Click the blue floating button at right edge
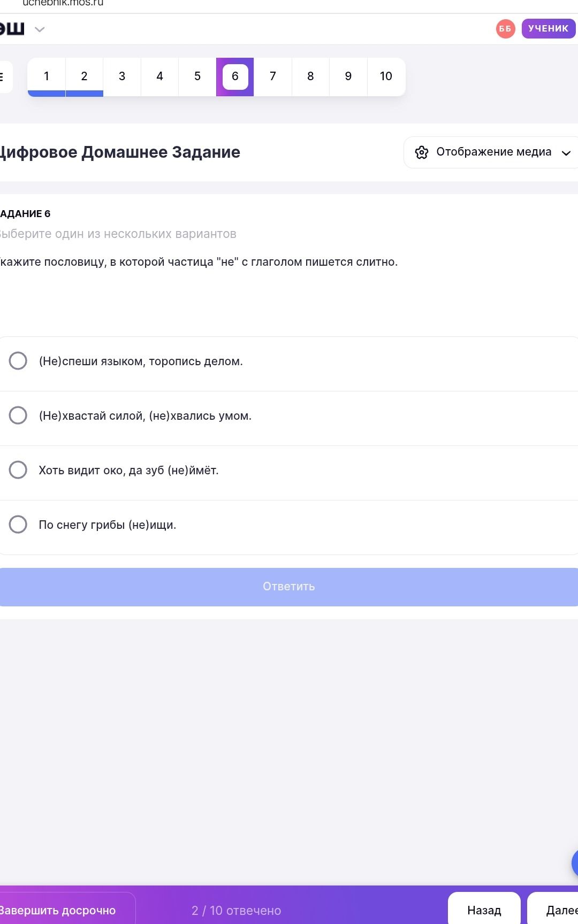The width and height of the screenshot is (578, 924). [575, 862]
